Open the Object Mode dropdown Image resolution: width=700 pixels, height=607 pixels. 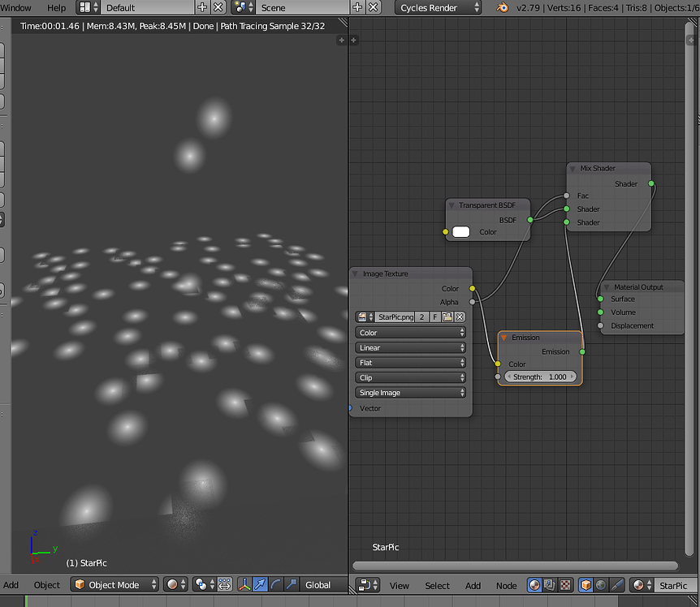115,585
